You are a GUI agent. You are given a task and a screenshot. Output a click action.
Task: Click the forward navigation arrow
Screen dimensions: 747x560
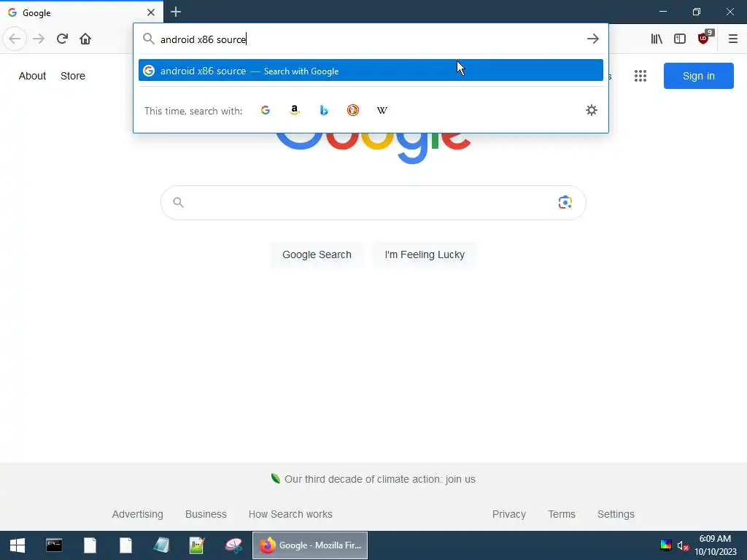pyautogui.click(x=39, y=39)
